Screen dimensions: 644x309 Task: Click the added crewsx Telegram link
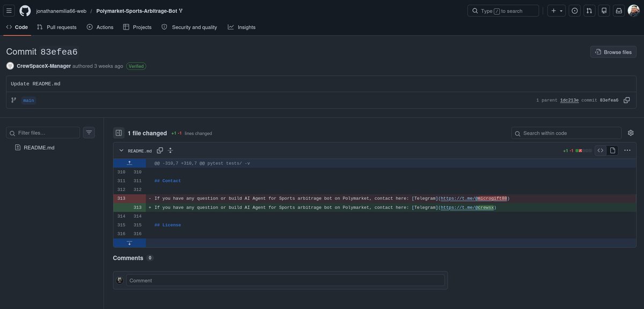[x=467, y=208]
